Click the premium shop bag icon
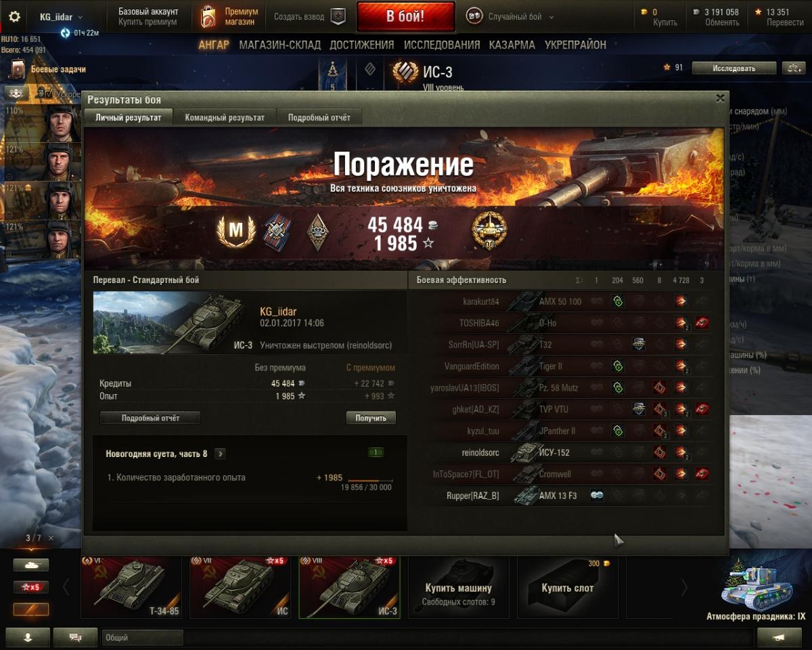 tap(208, 17)
